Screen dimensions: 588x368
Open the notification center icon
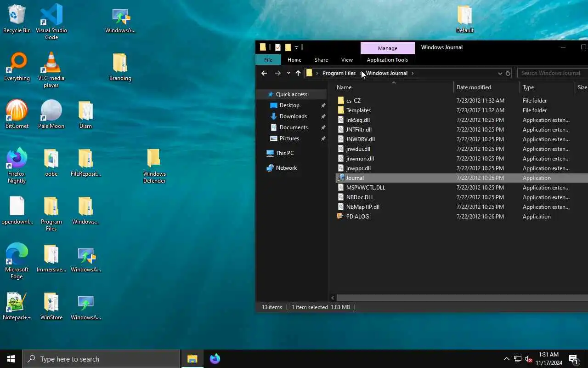click(x=573, y=359)
